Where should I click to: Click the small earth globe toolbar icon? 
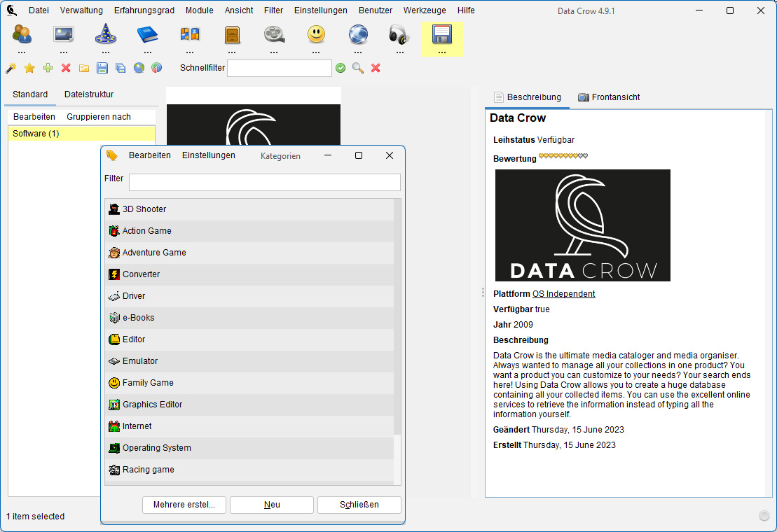(x=139, y=68)
